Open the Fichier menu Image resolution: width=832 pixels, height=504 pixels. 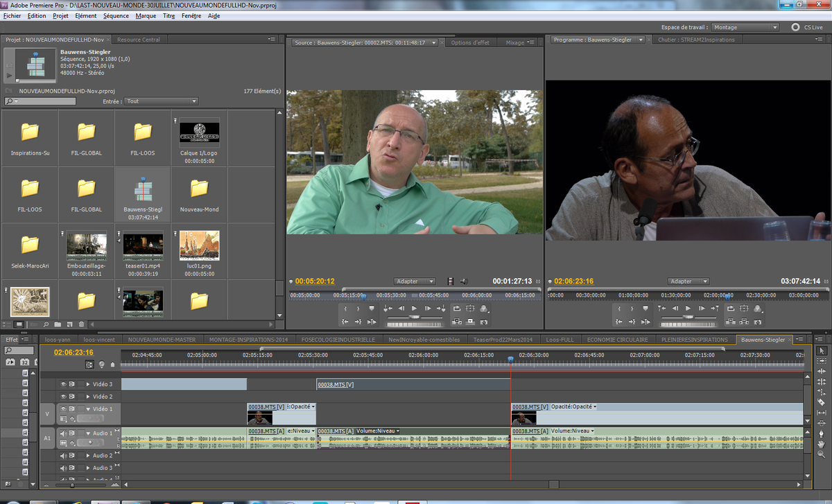click(x=12, y=16)
